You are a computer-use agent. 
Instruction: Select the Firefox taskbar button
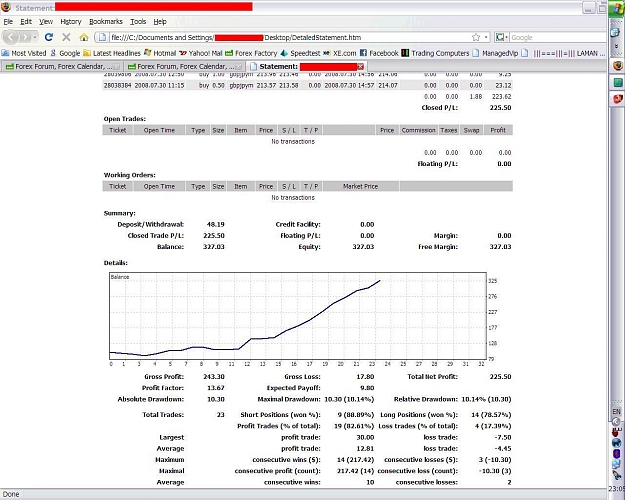[617, 65]
